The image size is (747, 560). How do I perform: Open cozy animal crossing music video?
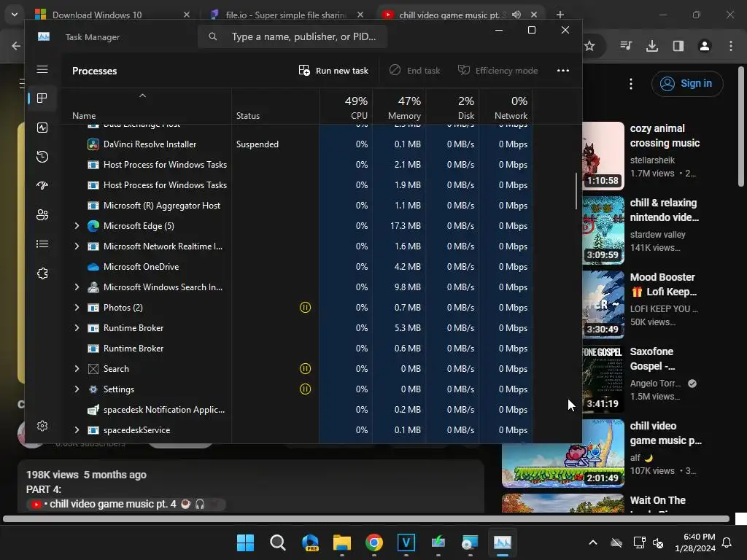tap(665, 136)
